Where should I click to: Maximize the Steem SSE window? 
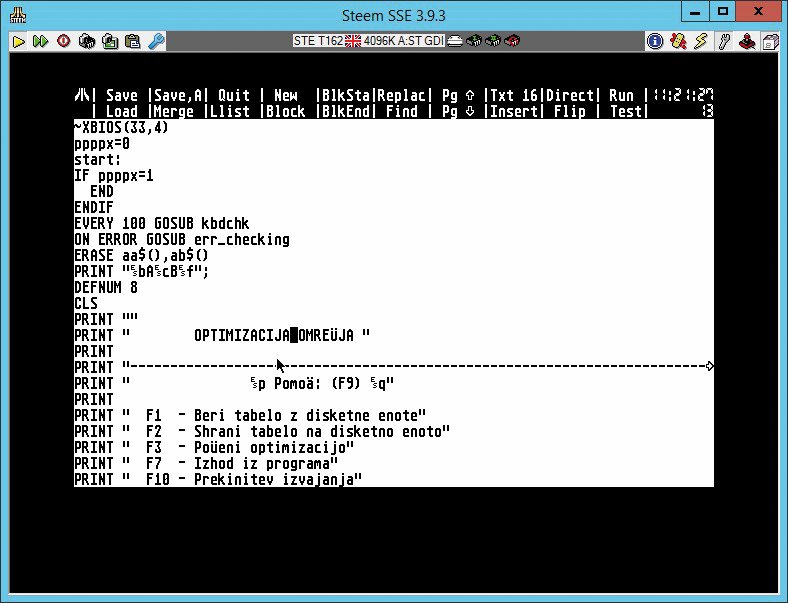point(723,12)
